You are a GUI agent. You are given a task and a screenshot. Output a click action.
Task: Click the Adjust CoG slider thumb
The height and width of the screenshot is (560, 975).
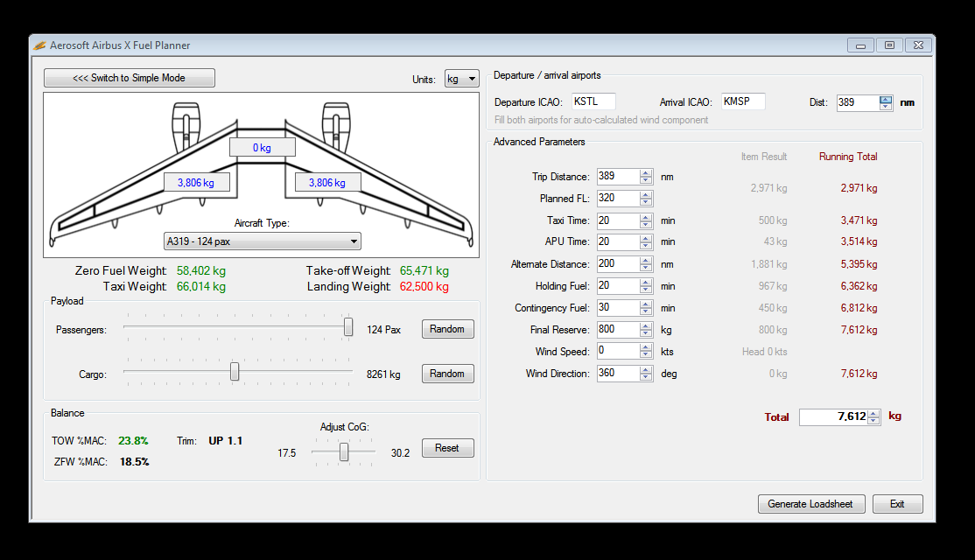[344, 451]
